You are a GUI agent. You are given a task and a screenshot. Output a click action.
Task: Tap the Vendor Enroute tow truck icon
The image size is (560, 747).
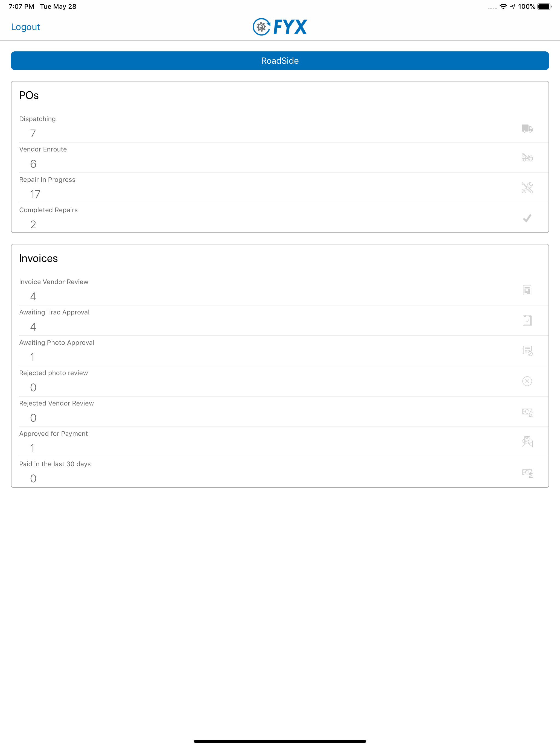click(527, 157)
